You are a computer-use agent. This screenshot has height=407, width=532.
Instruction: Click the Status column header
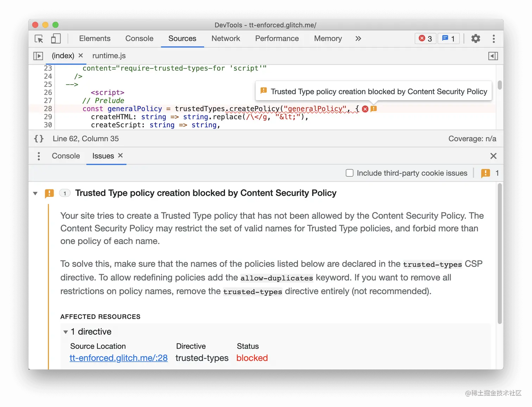[248, 346]
